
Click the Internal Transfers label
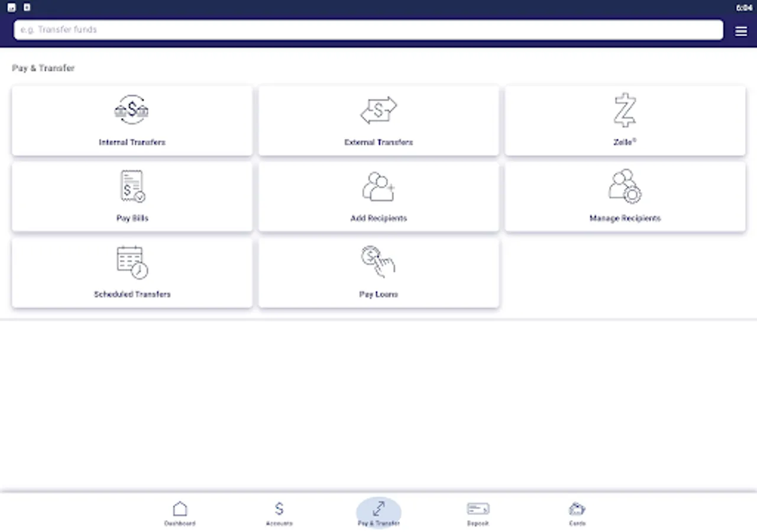(132, 142)
